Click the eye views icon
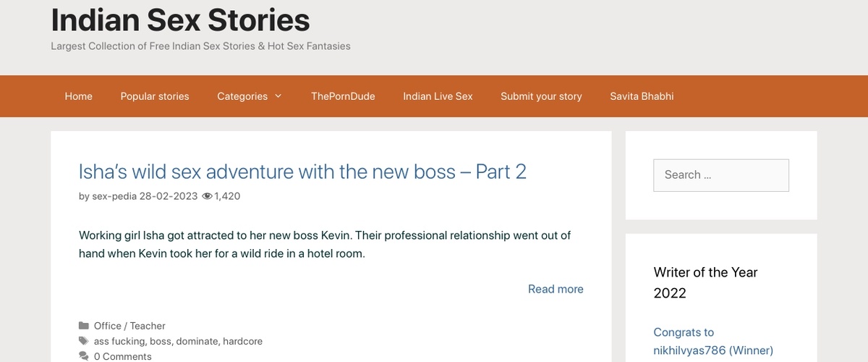Viewport: 868px width, 362px height. click(x=207, y=196)
